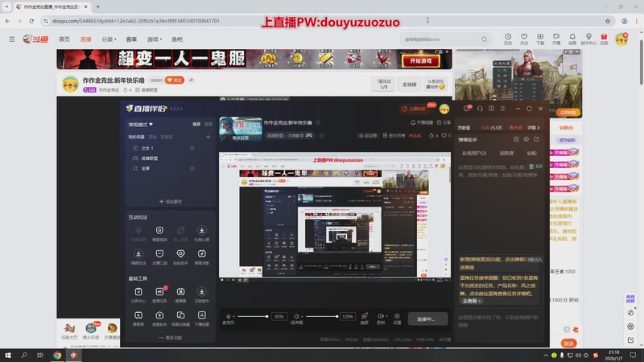Screen dimensions: 644x362
Task: Adjust the microphone volume slider
Action: coord(252,316)
